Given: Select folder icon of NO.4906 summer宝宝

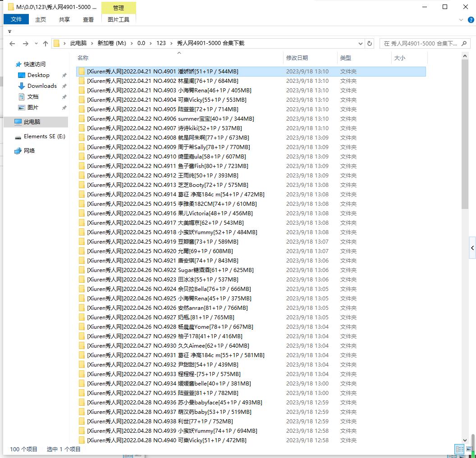Looking at the screenshot, I should tap(82, 118).
